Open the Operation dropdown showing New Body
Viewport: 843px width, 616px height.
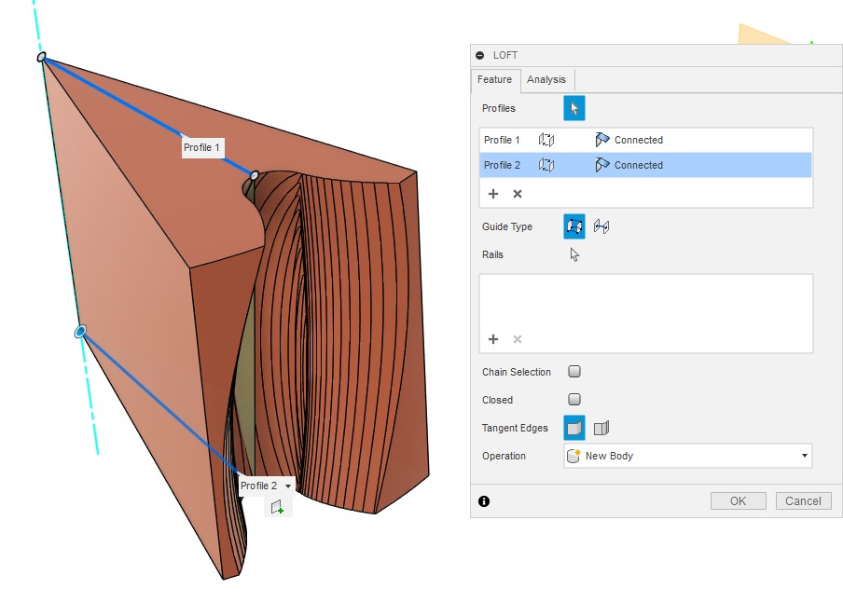687,456
